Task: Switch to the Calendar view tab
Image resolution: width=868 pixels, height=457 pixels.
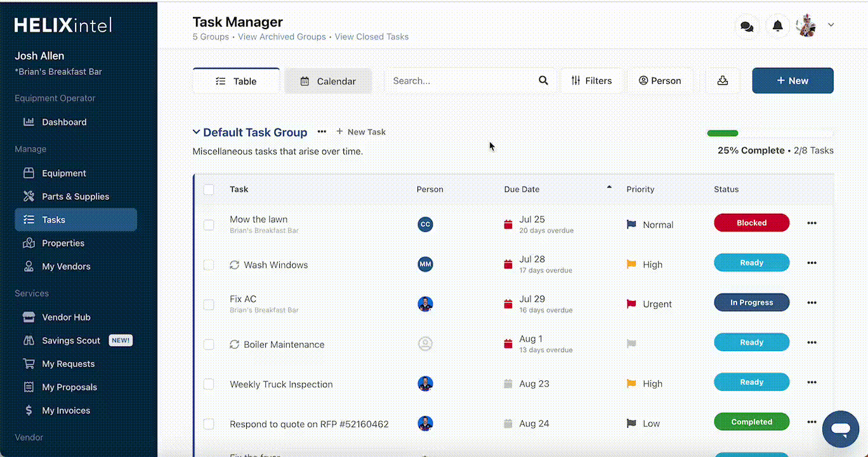Action: click(328, 81)
